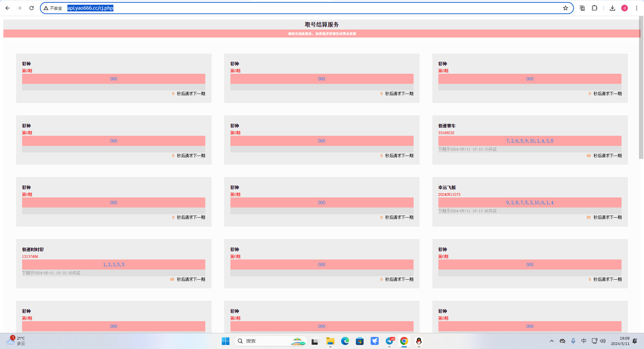The height and width of the screenshot is (349, 644).
Task: Open the browser extensions puzzle icon
Action: 594,8
